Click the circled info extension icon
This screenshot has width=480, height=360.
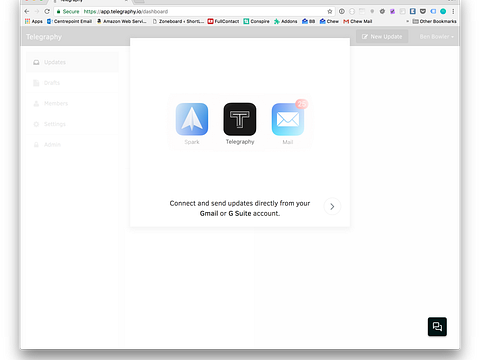[342, 11]
